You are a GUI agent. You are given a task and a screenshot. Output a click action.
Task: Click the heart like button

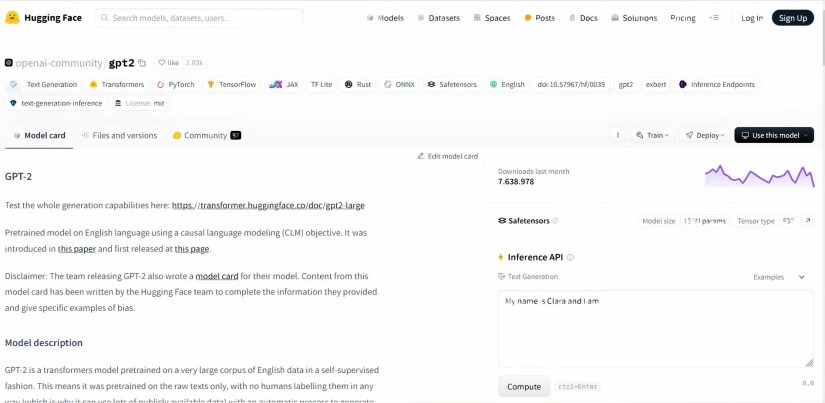pyautogui.click(x=169, y=63)
